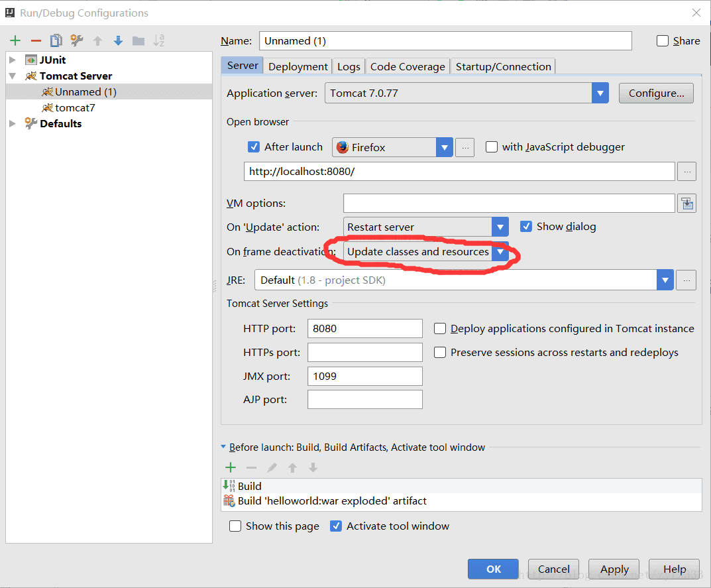711x588 pixels.
Task: Close the Run/Debug Configurations dialog
Action: pyautogui.click(x=696, y=13)
